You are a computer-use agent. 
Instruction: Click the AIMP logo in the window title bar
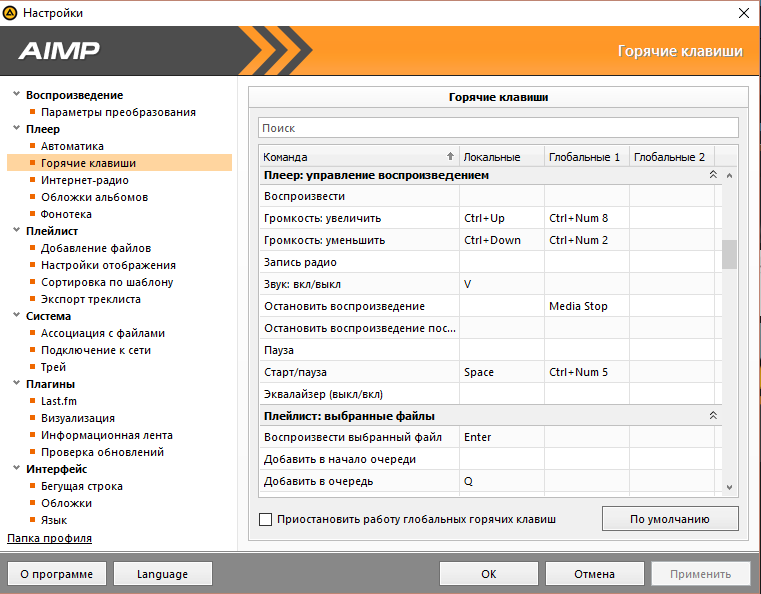tap(10, 13)
